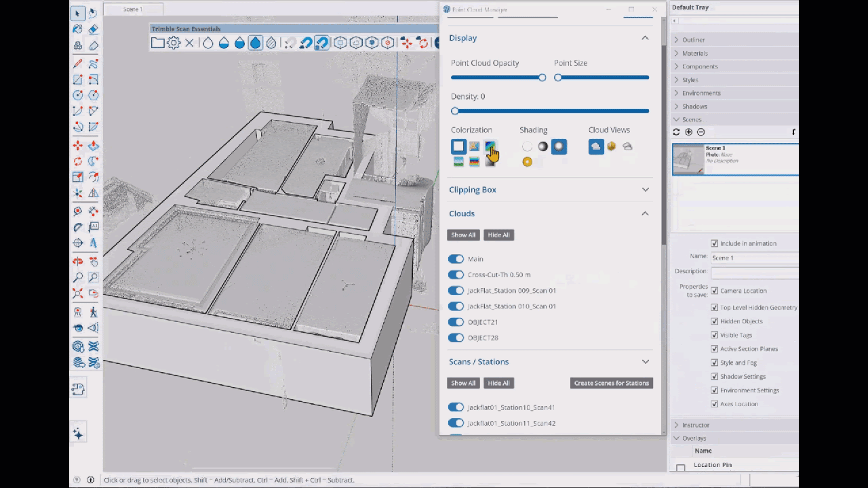
Task: Click the Zoom magnifier tool on the left
Action: pyautogui.click(x=77, y=277)
